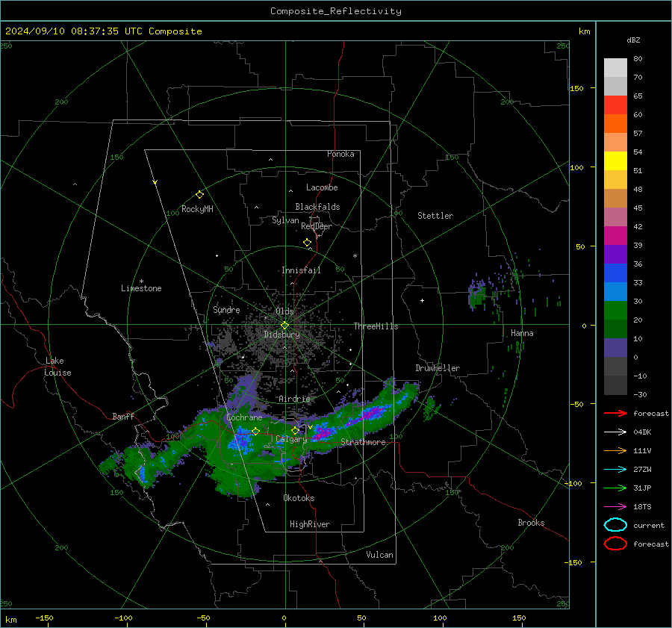Viewport: 672px width, 628px height.
Task: Click the Stettler city label
Action: click(x=435, y=216)
